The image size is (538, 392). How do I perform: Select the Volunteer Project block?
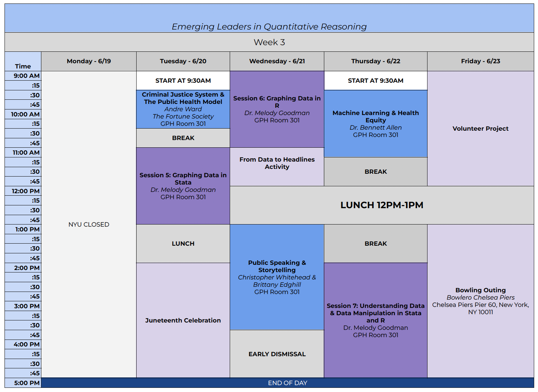pos(480,129)
